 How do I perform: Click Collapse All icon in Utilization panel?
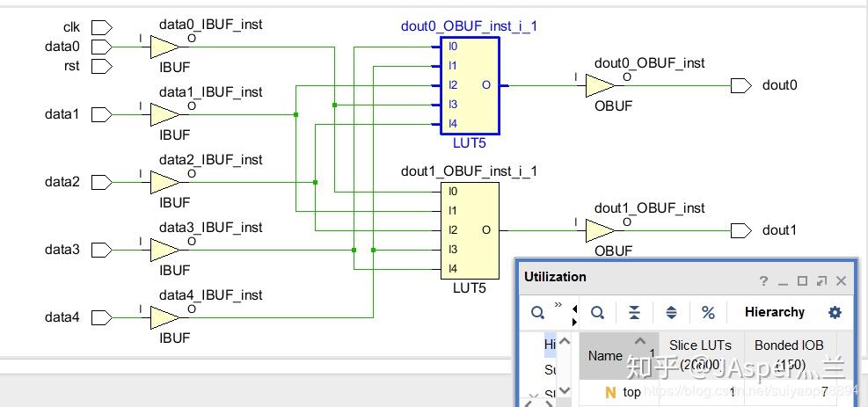point(634,313)
